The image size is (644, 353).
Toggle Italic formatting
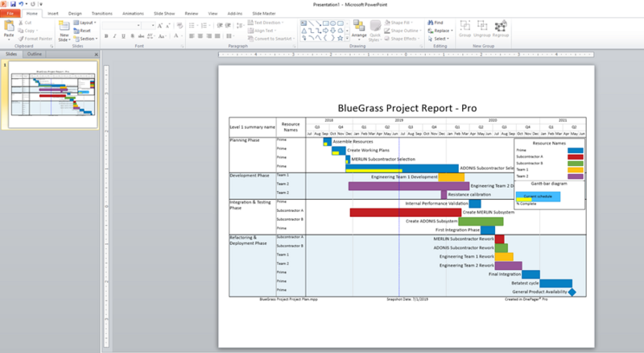(114, 36)
